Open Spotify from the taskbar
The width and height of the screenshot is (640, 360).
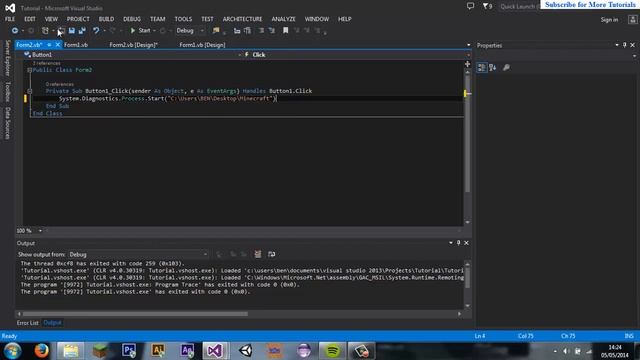[x=332, y=351]
